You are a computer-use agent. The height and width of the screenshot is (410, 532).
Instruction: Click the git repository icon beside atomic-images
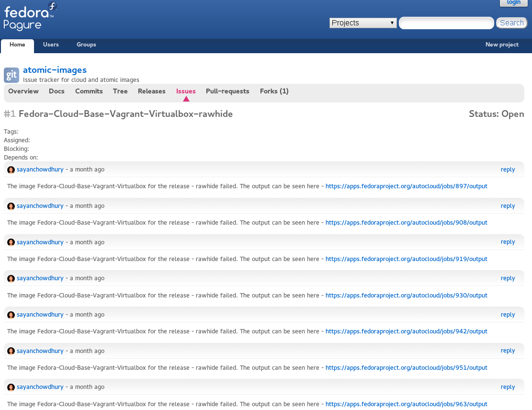pyautogui.click(x=11, y=75)
